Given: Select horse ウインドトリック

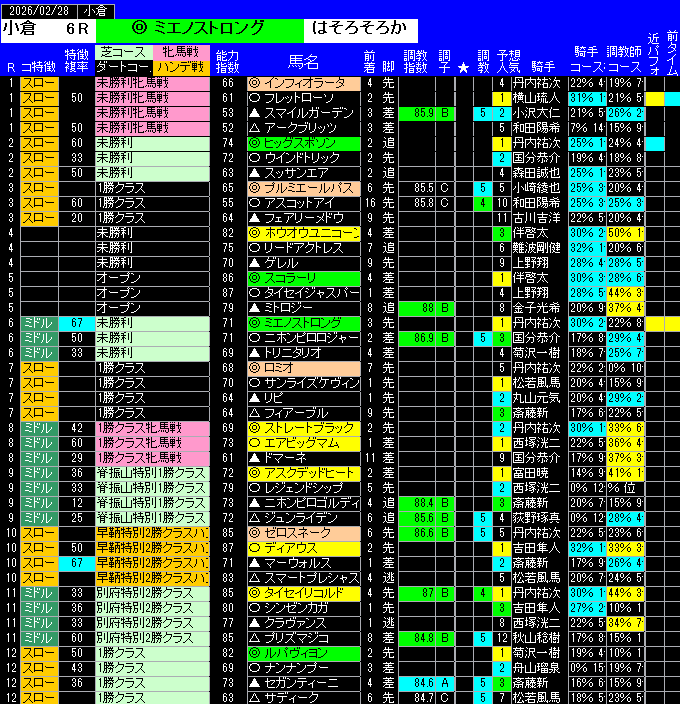Looking at the screenshot, I should click(x=304, y=158).
